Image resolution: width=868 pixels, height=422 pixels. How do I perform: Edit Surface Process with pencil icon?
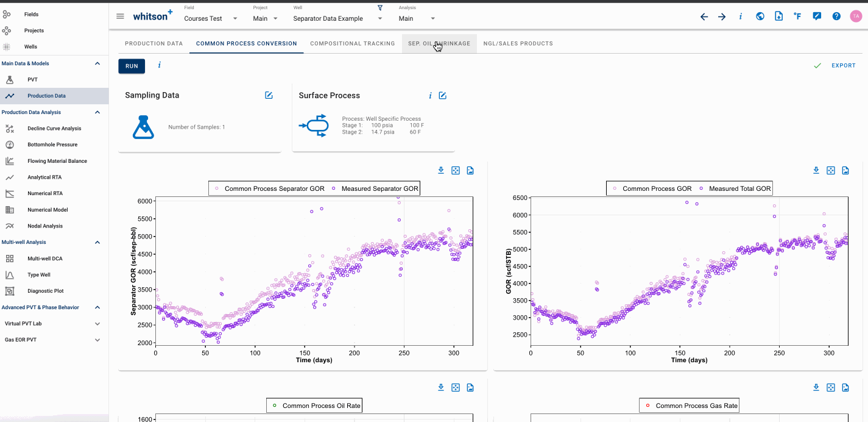pyautogui.click(x=443, y=95)
